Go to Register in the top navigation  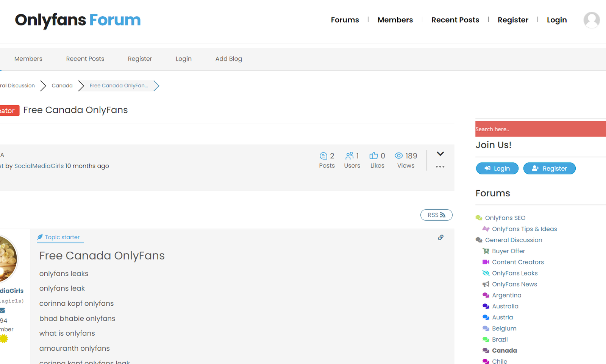513,20
